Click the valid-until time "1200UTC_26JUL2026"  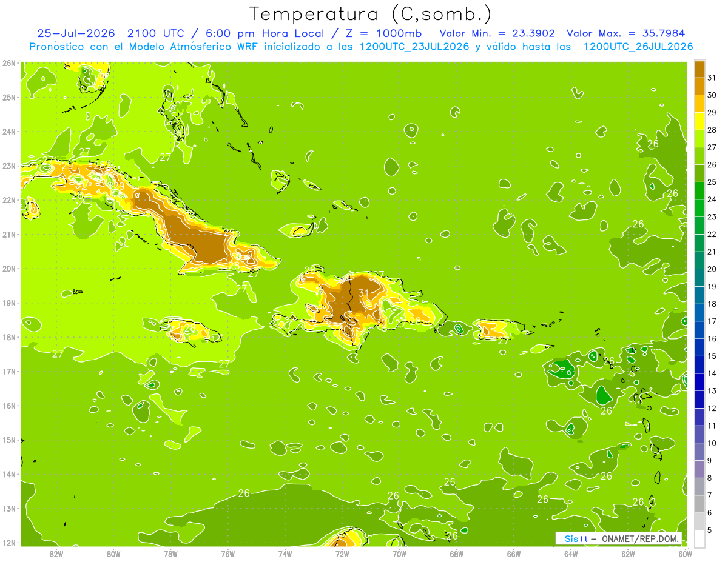638,47
